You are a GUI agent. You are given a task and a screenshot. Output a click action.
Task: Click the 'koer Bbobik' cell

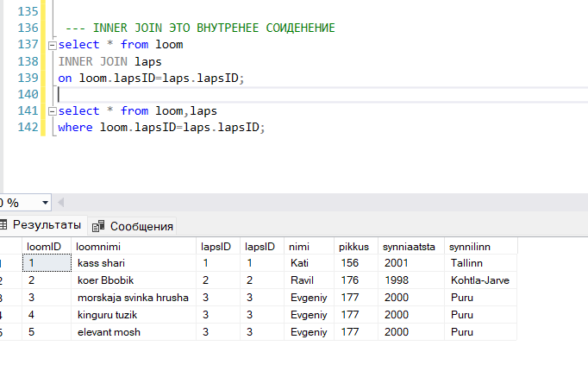(134, 280)
